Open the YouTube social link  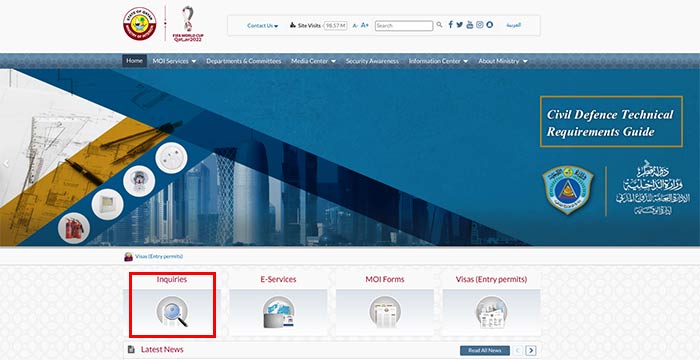(470, 25)
